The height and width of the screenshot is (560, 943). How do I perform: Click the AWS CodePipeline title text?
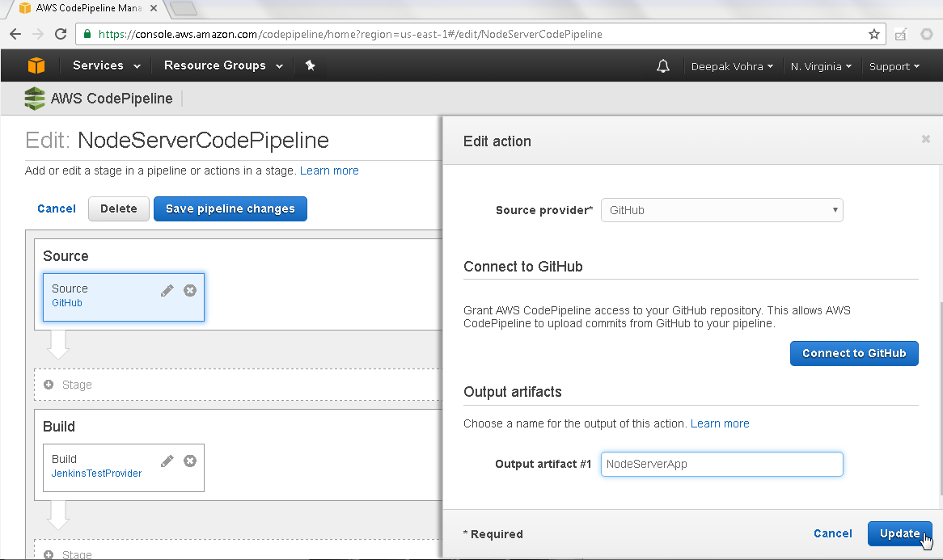(112, 99)
